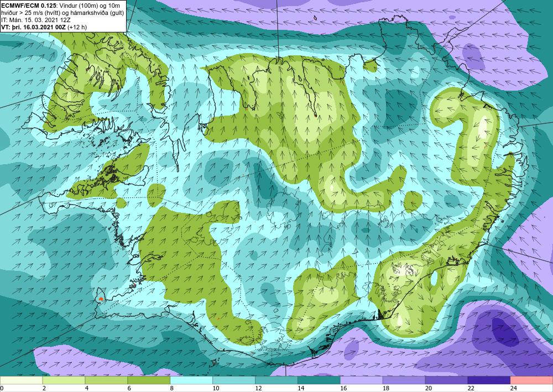The image size is (553, 392).
Task: Pick the medium green 4–6 m/s legend swatch
Action: (106, 380)
